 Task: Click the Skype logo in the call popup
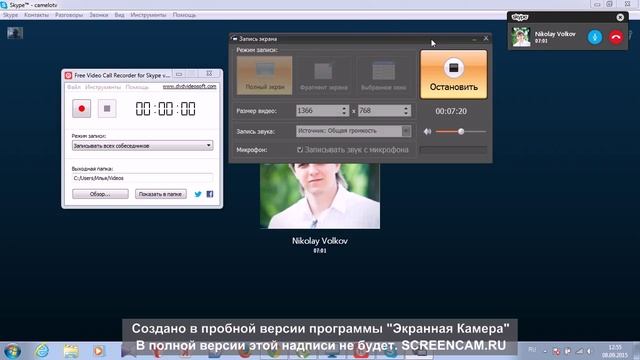520,17
